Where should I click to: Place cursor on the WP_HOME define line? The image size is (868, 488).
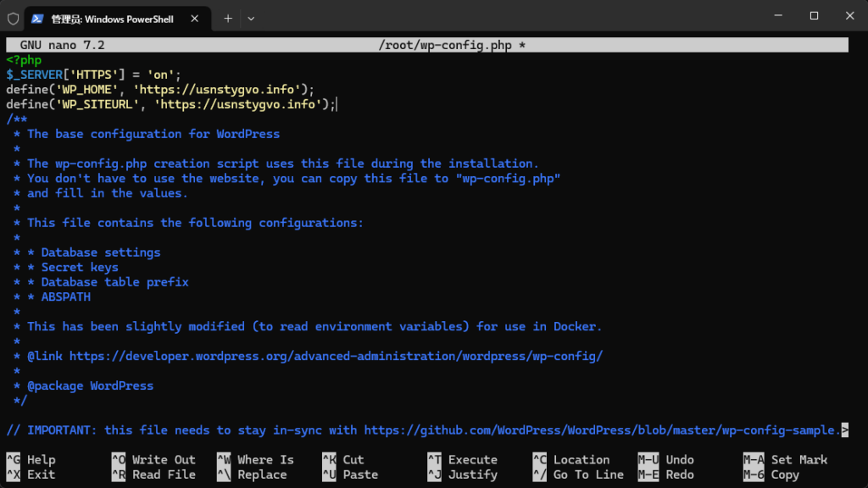pyautogui.click(x=160, y=89)
